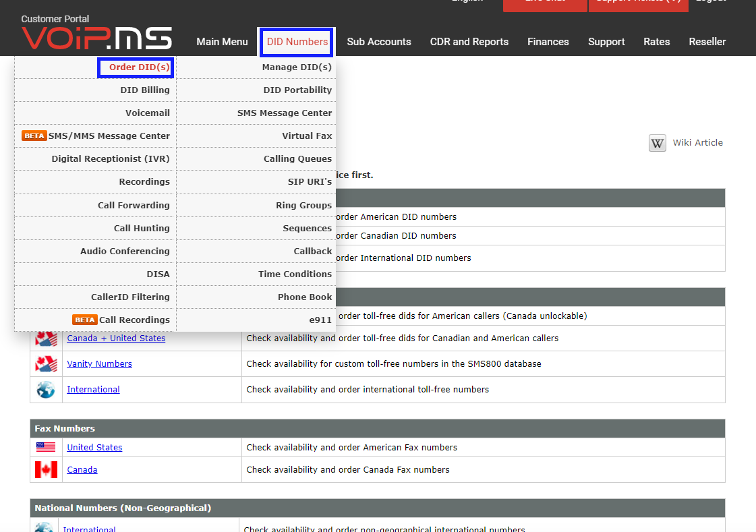Screen dimensions: 756x532
Task: Select Callback menu entry
Action: point(312,251)
